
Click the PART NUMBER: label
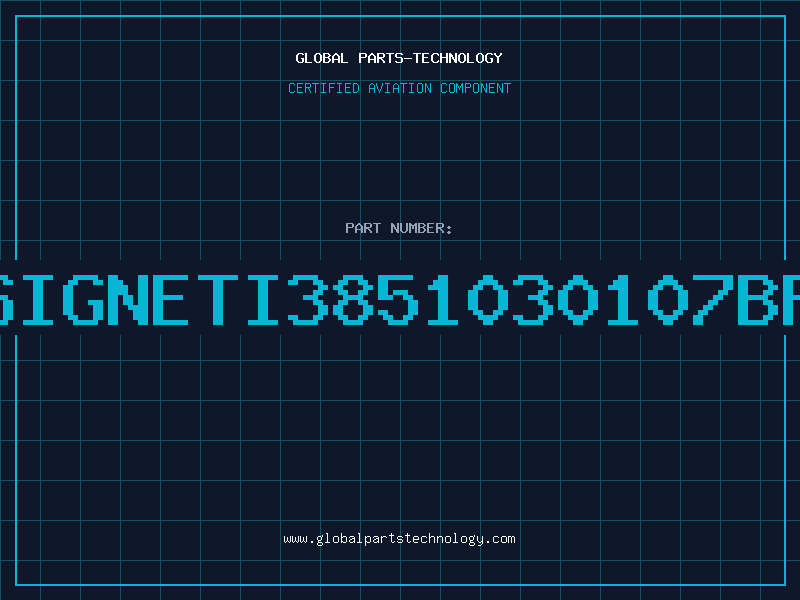coord(399,228)
